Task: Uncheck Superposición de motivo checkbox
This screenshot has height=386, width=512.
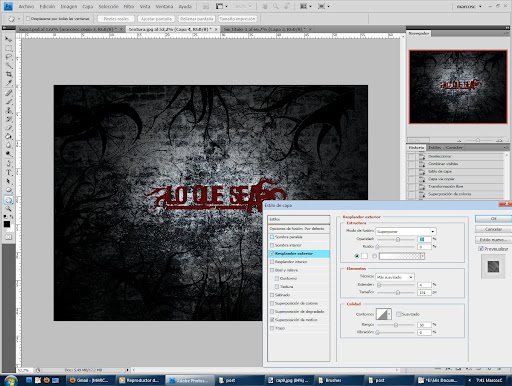Action: point(272,320)
